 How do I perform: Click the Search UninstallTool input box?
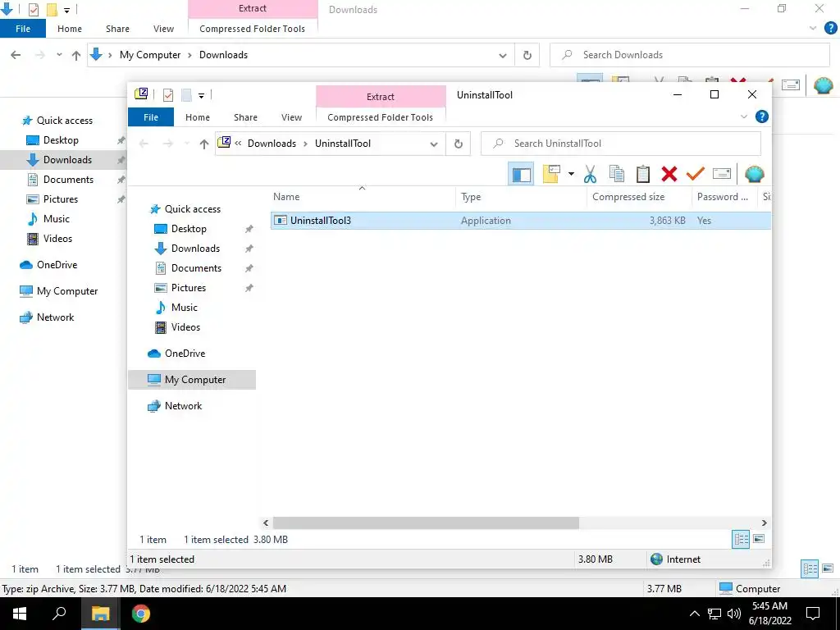pos(621,144)
